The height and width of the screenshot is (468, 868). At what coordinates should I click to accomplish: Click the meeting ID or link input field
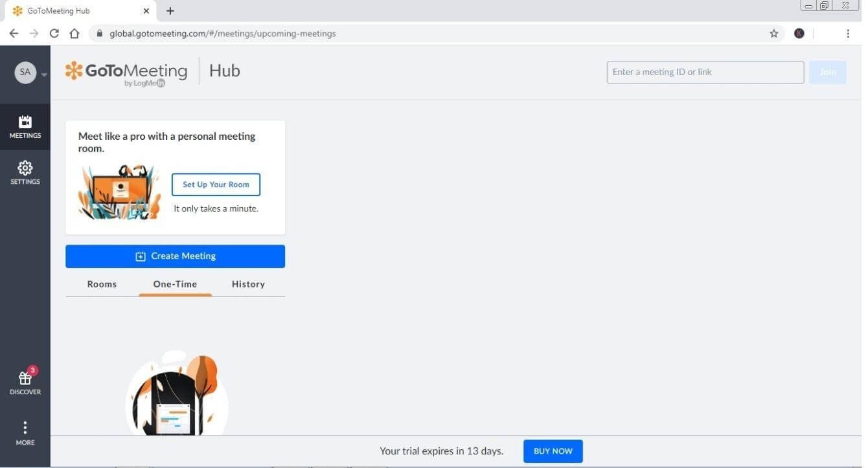tap(705, 72)
